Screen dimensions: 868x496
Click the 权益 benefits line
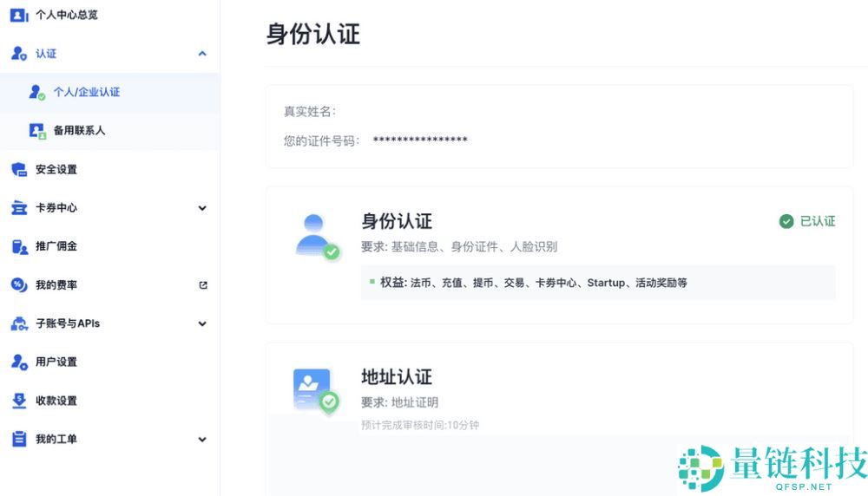click(x=534, y=283)
